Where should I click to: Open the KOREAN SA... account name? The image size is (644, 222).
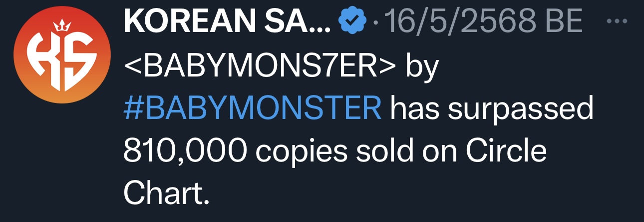coord(227,22)
